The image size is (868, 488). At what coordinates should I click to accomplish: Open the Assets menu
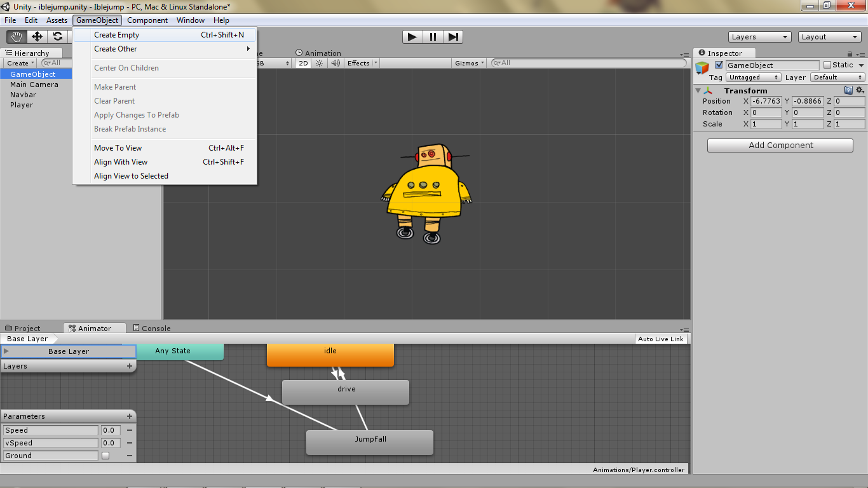(x=57, y=20)
